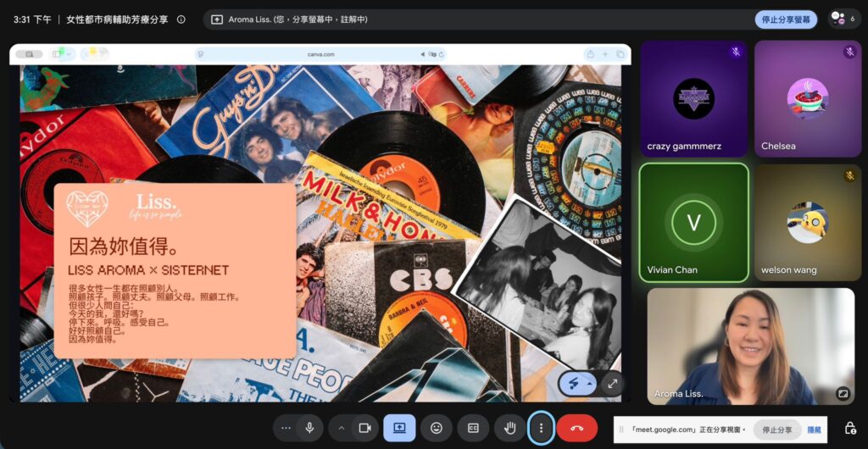
Task: Open host controls lock icon
Action: 850,429
